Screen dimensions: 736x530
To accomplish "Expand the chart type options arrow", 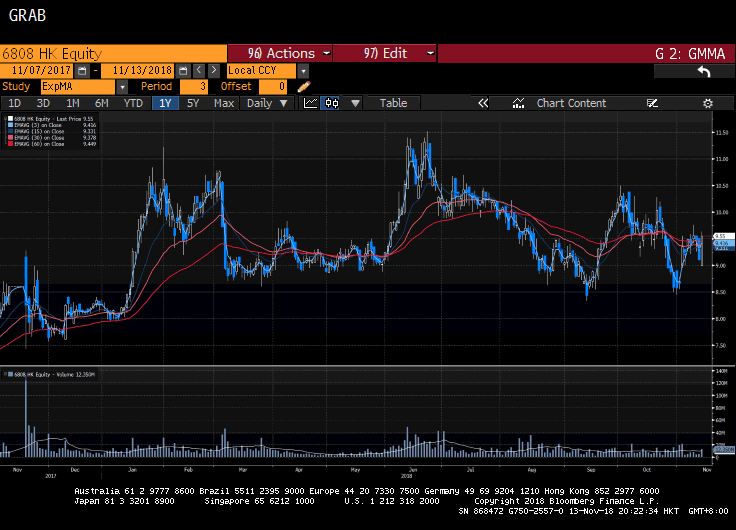I will [x=355, y=103].
